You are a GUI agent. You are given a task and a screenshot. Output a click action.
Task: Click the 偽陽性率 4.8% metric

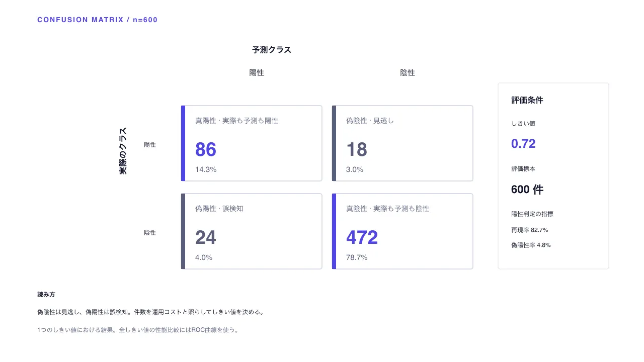click(531, 245)
